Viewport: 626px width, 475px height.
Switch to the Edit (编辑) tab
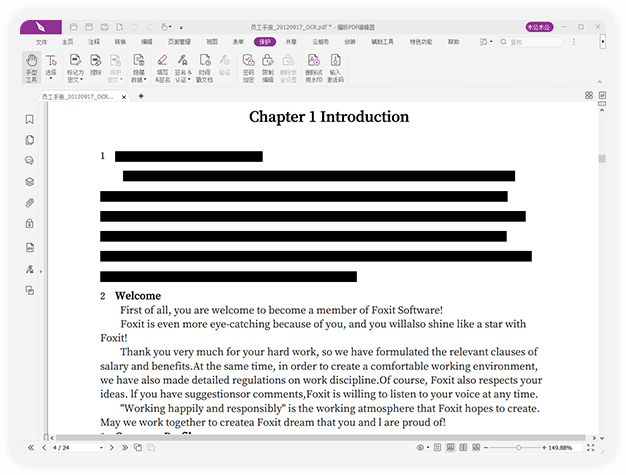[x=147, y=42]
